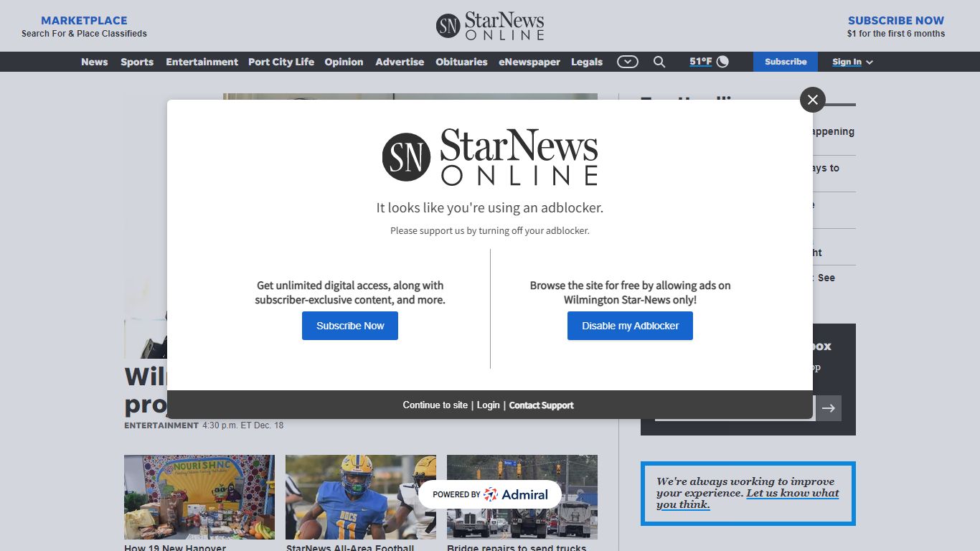Open the Marketplace classifieds link
Viewport: 980px width, 551px height.
(x=84, y=27)
